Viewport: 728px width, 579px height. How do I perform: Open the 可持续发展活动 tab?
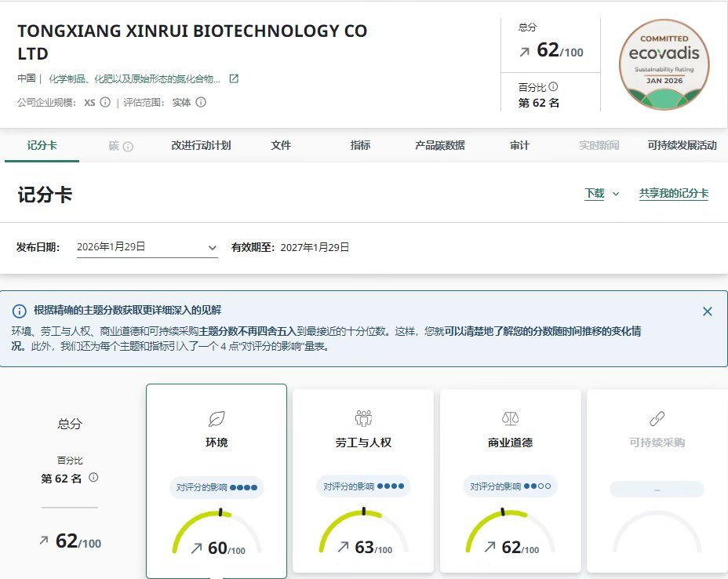682,145
